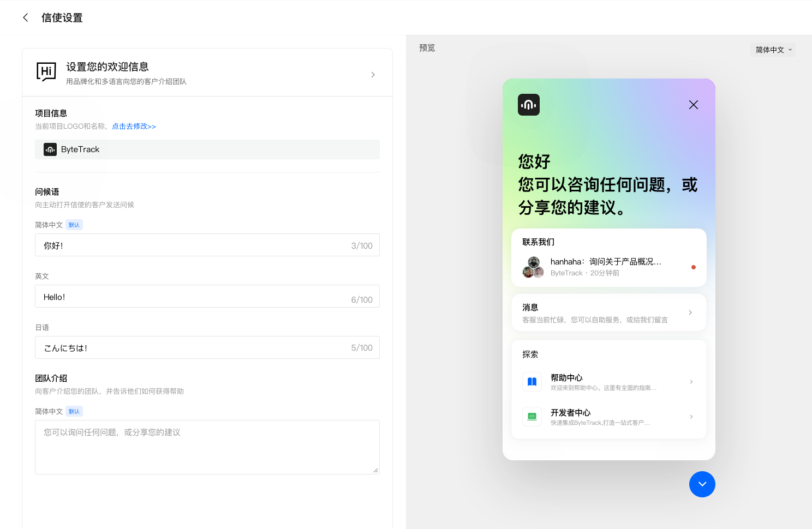Click the 默认 badge beside the greeting 简体中文 label
Image resolution: width=812 pixels, height=529 pixels.
point(74,225)
